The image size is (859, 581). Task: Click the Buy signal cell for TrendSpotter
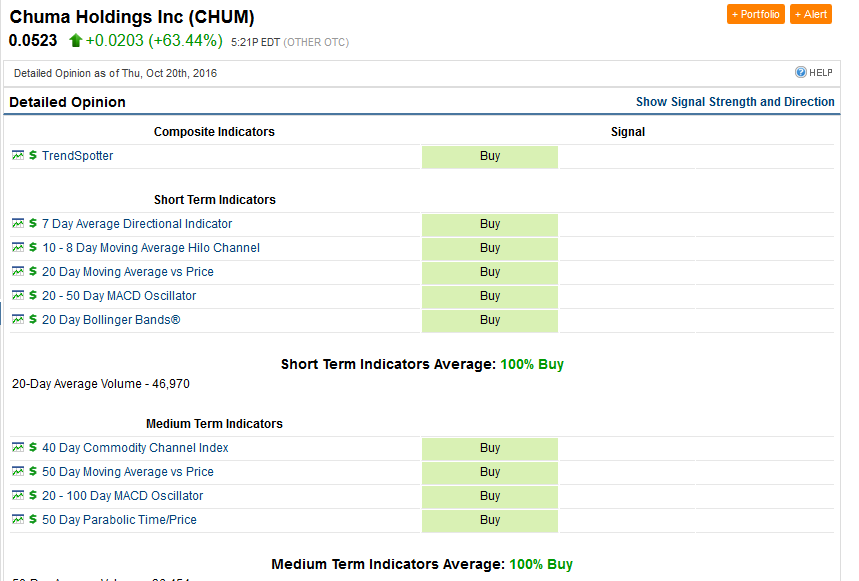490,156
